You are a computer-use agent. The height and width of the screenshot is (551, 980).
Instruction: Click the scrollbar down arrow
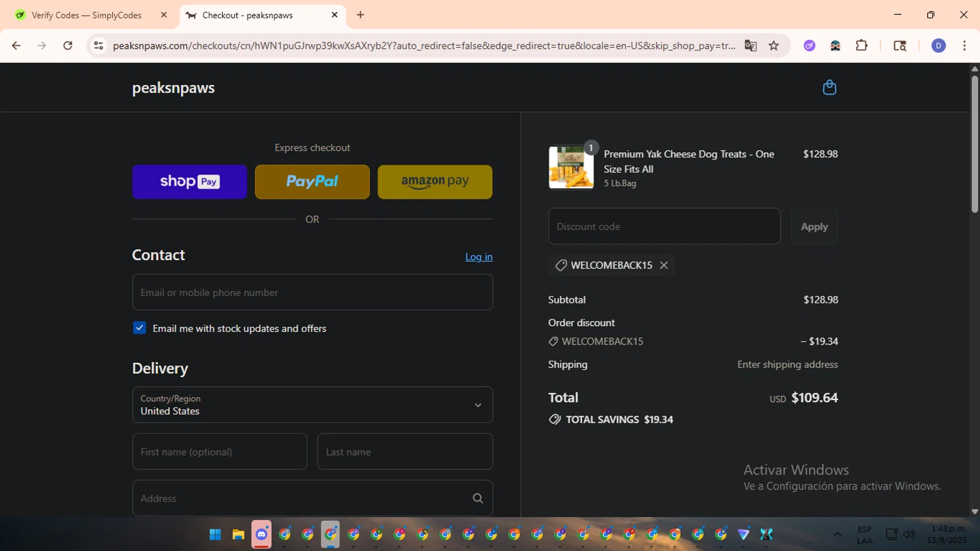(x=975, y=512)
